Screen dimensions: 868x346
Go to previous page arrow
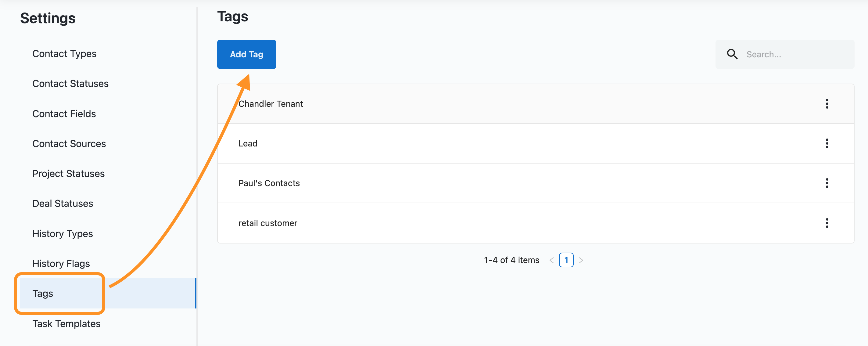point(551,260)
